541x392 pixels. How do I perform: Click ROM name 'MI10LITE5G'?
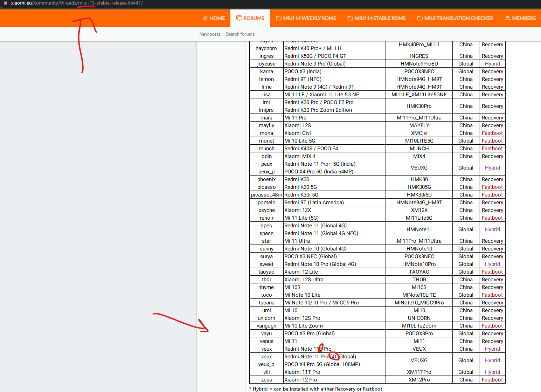coord(419,141)
